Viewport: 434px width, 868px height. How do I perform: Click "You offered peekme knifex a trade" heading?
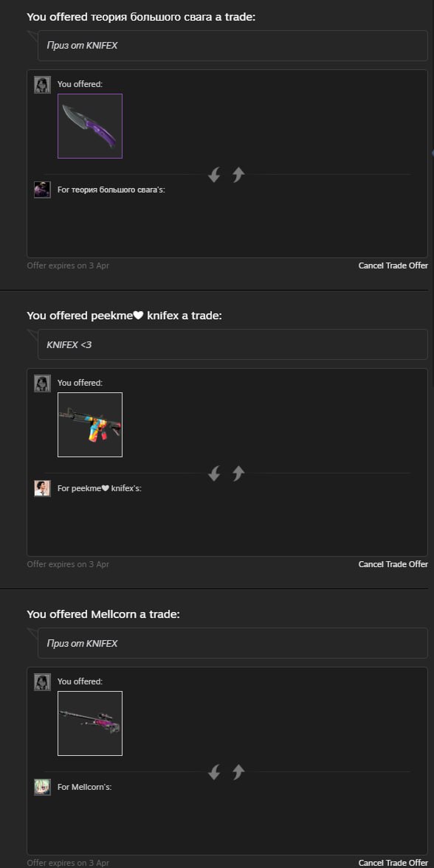pos(124,316)
